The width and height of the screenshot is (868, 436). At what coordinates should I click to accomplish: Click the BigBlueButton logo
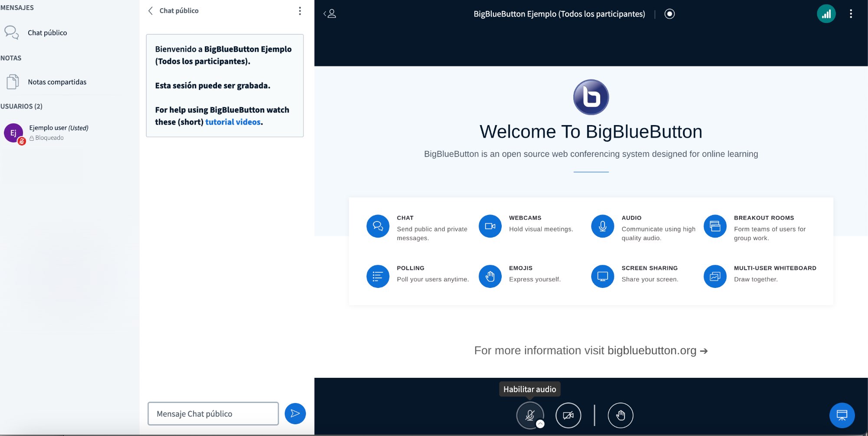click(591, 97)
